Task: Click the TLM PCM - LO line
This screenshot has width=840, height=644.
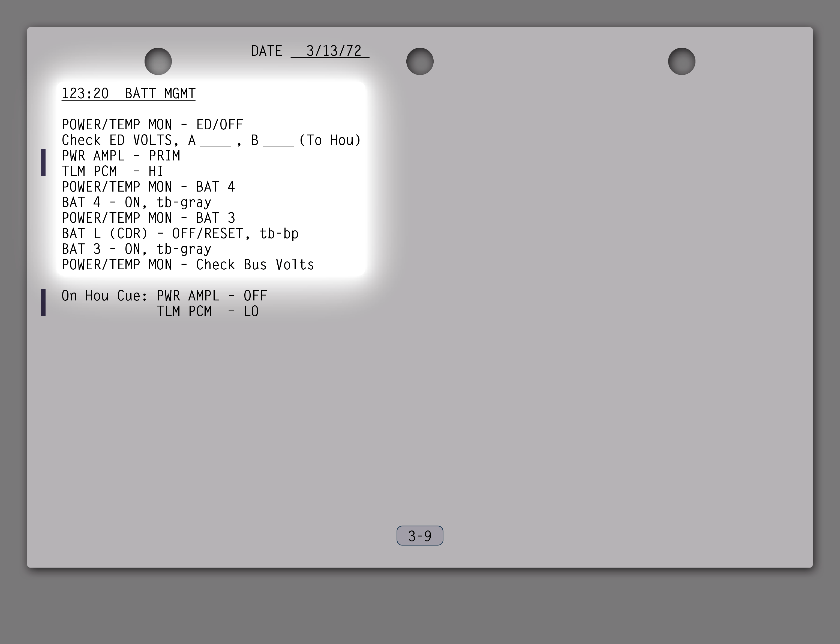Action: click(x=207, y=311)
